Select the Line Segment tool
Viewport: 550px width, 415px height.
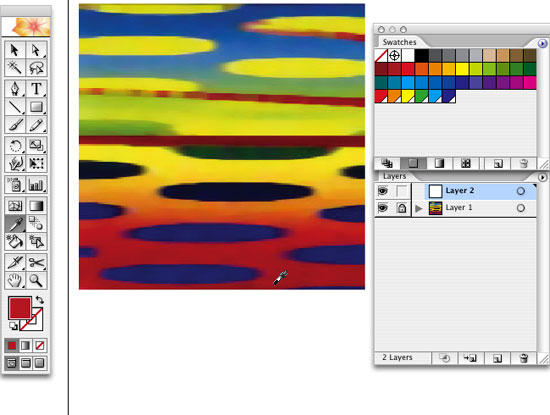click(x=15, y=106)
